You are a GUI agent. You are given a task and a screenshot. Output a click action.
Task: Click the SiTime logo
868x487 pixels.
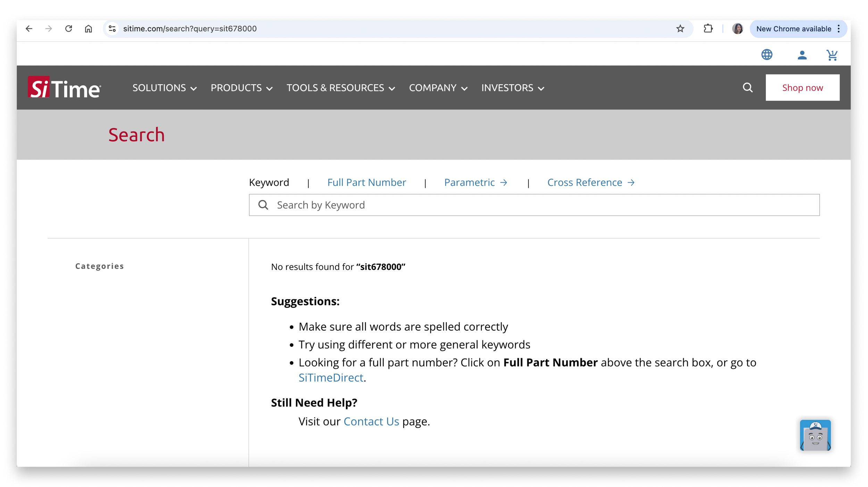pos(65,87)
